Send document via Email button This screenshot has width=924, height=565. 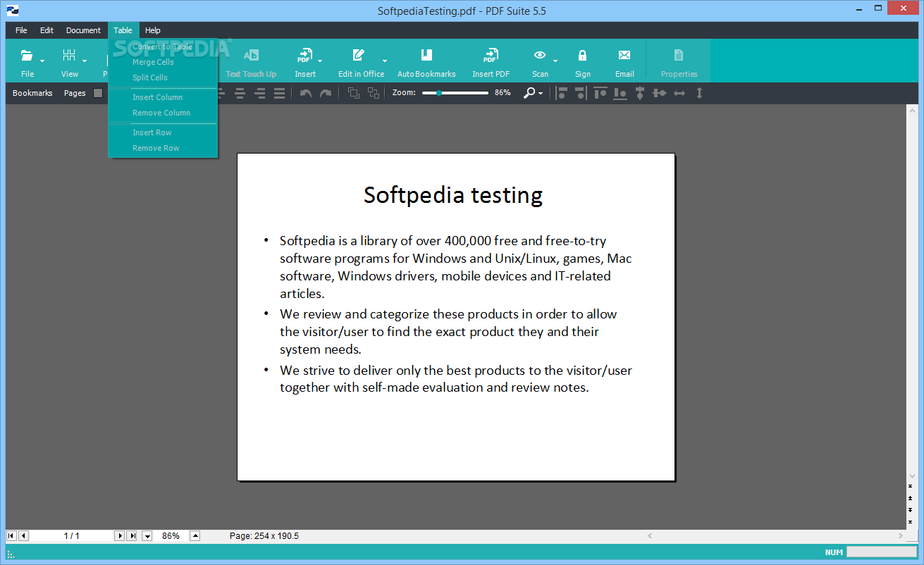click(624, 61)
